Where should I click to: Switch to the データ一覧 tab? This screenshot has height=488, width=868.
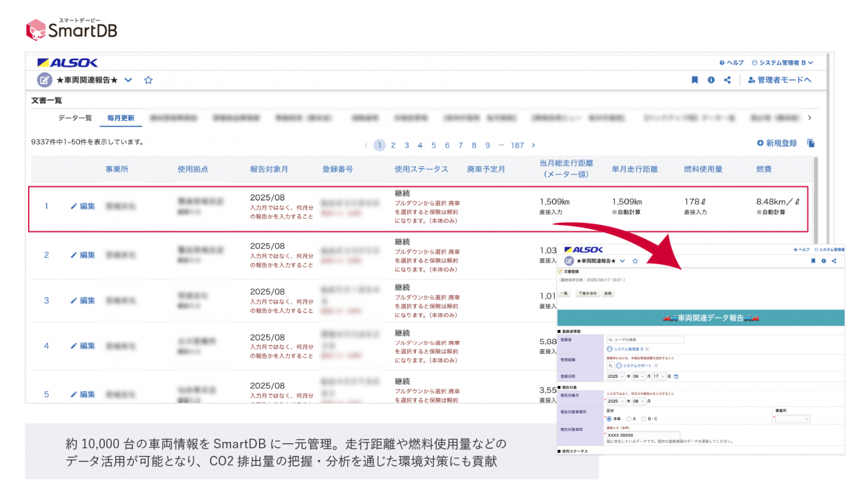coord(75,118)
